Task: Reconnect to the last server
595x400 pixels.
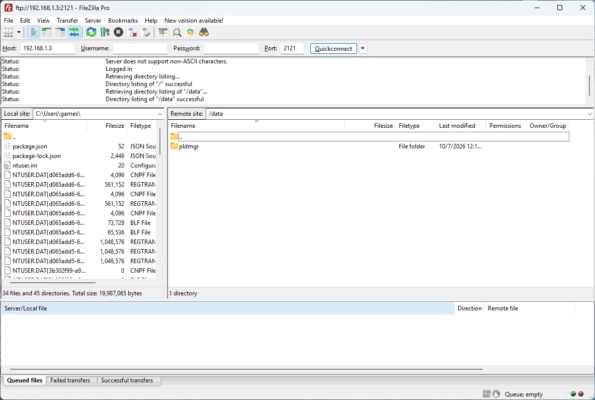Action: click(x=146, y=32)
